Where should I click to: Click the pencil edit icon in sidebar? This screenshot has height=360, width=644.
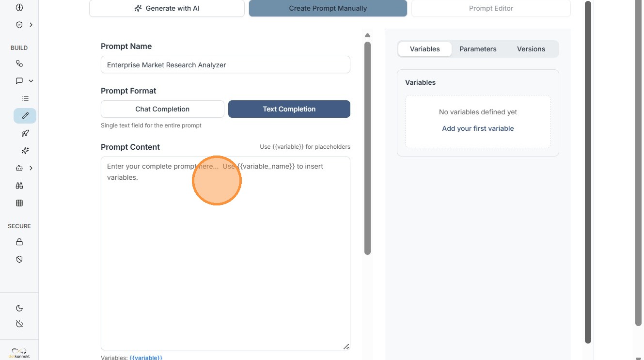tap(25, 116)
